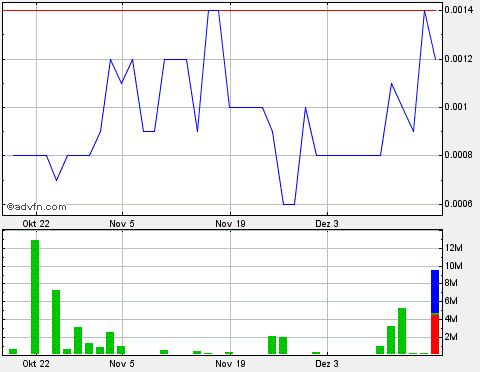Click the 2M volume axis label

pos(451,337)
